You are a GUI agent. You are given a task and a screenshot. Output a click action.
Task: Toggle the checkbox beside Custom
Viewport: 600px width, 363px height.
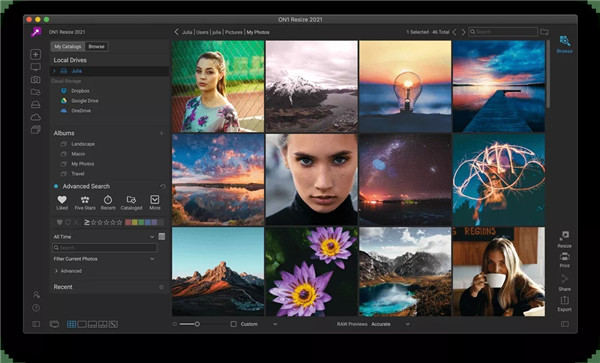click(x=233, y=324)
